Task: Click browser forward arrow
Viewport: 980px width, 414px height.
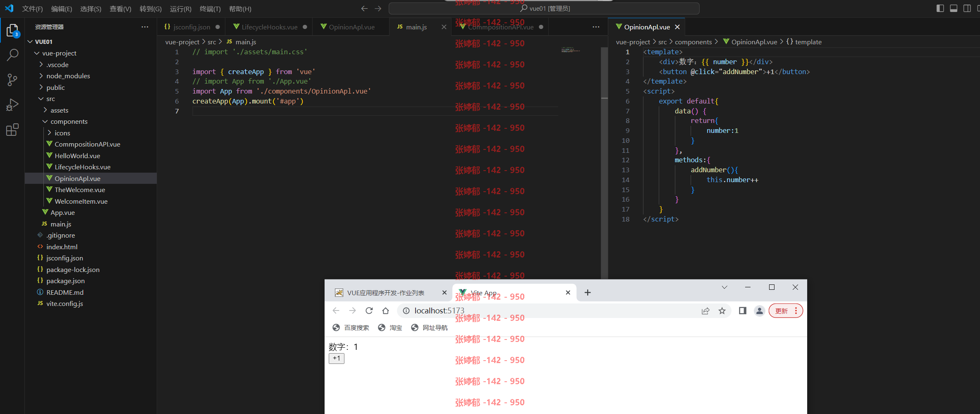Action: click(x=352, y=310)
